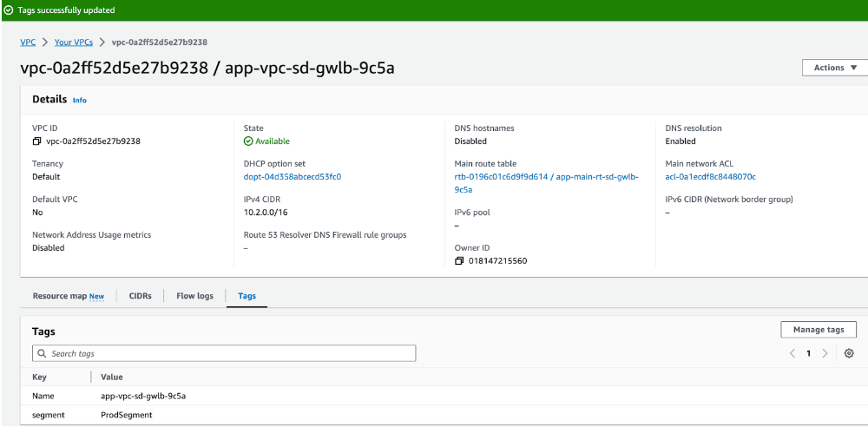Click the Available state status icon
Image resolution: width=868 pixels, height=427 pixels.
249,141
